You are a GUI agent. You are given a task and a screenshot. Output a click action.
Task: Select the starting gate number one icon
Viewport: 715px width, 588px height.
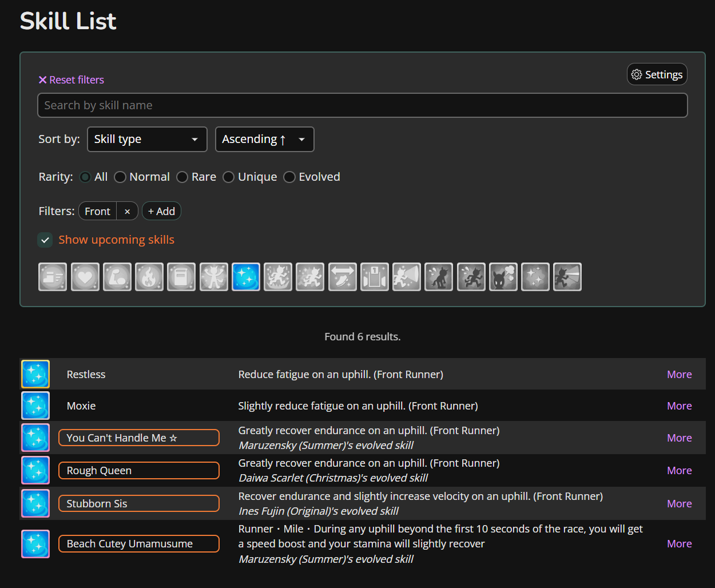[375, 277]
